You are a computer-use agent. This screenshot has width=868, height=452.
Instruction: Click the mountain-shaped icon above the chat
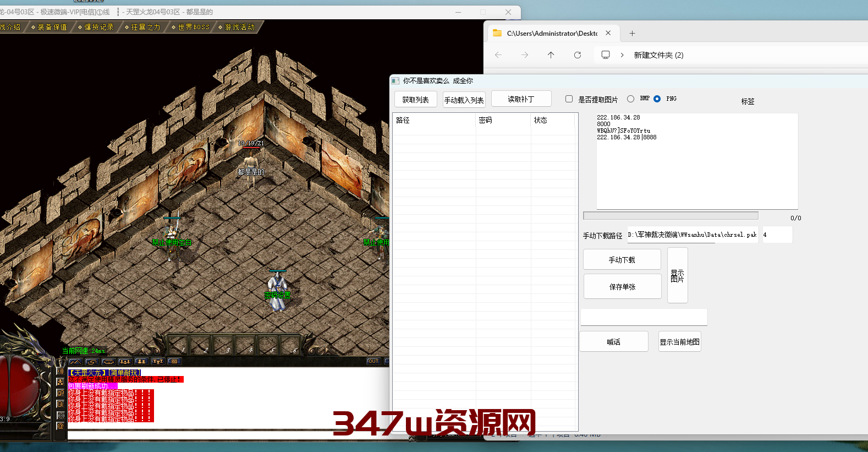[x=75, y=362]
